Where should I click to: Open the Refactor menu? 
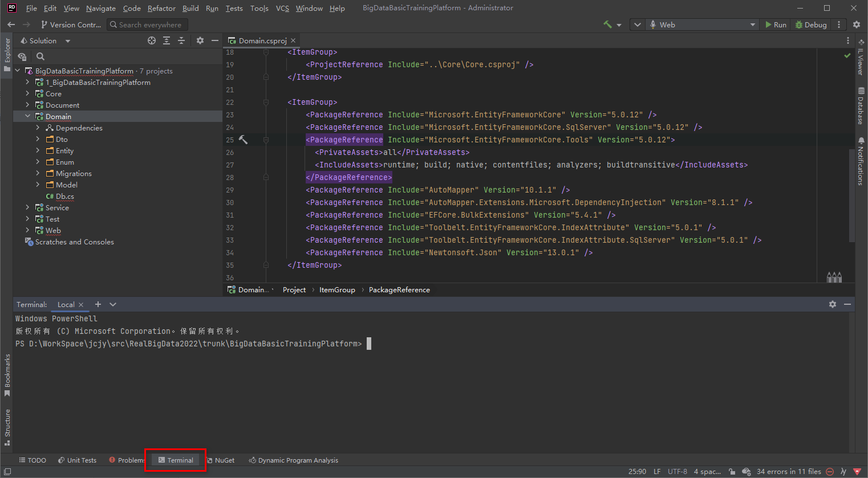point(161,8)
